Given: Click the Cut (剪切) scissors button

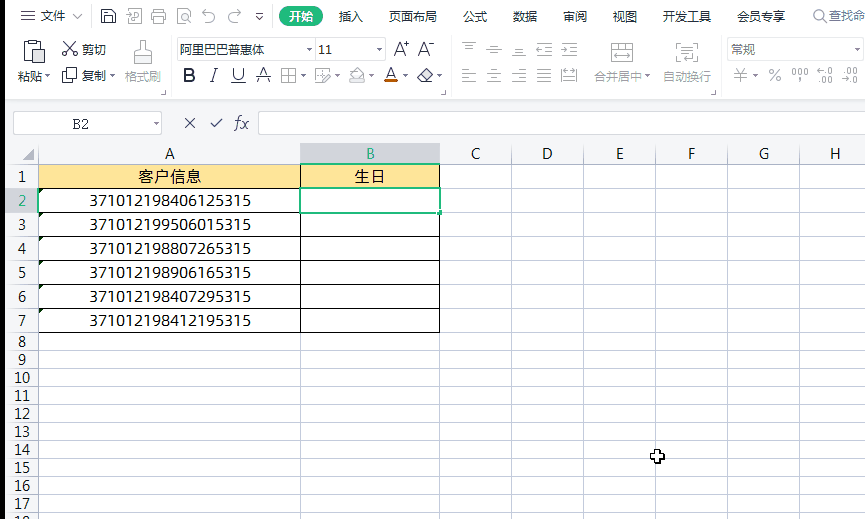Looking at the screenshot, I should pyautogui.click(x=83, y=49).
